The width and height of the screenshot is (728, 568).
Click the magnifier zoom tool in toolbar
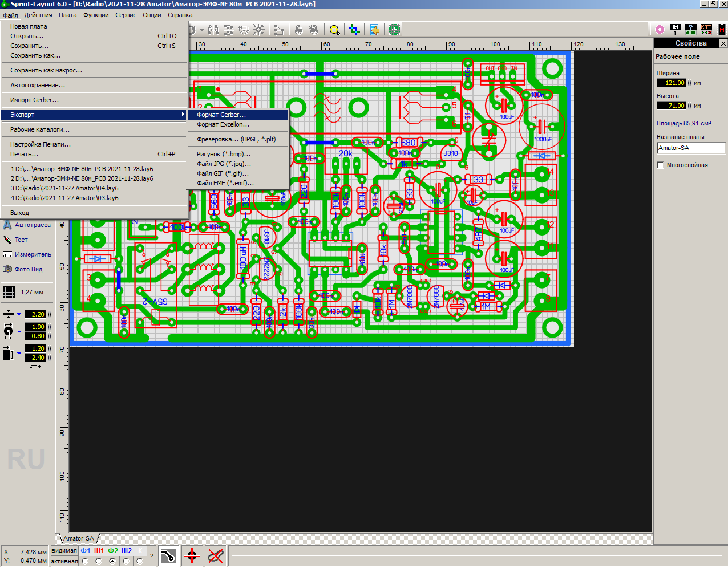(x=335, y=30)
